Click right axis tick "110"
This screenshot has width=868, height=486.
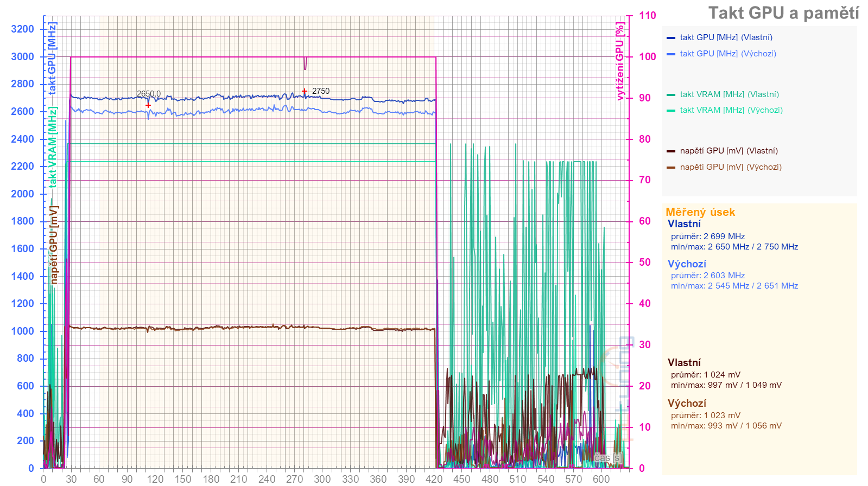(x=647, y=16)
